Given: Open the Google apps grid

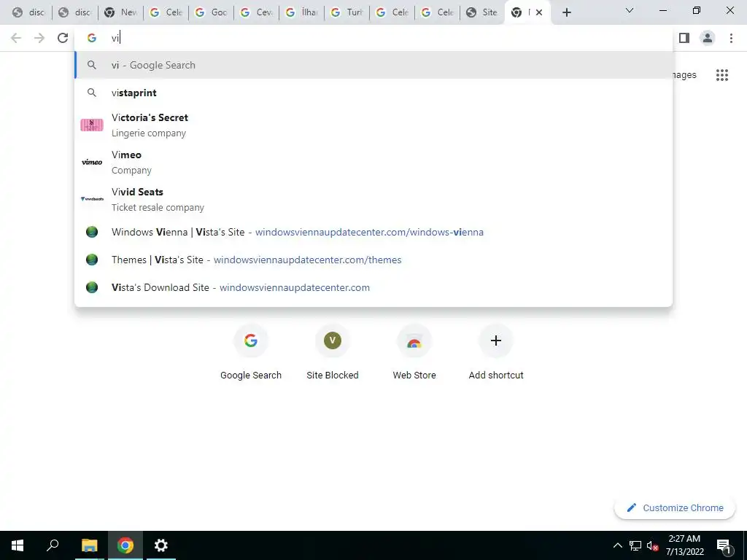Looking at the screenshot, I should tap(721, 75).
